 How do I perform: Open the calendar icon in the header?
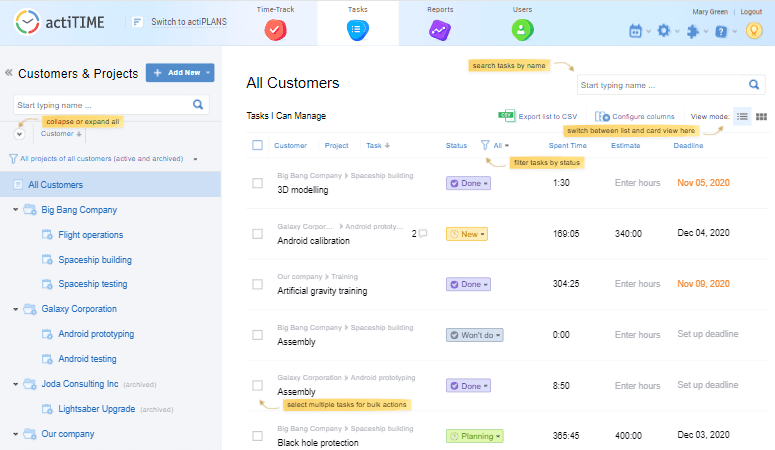[x=635, y=31]
